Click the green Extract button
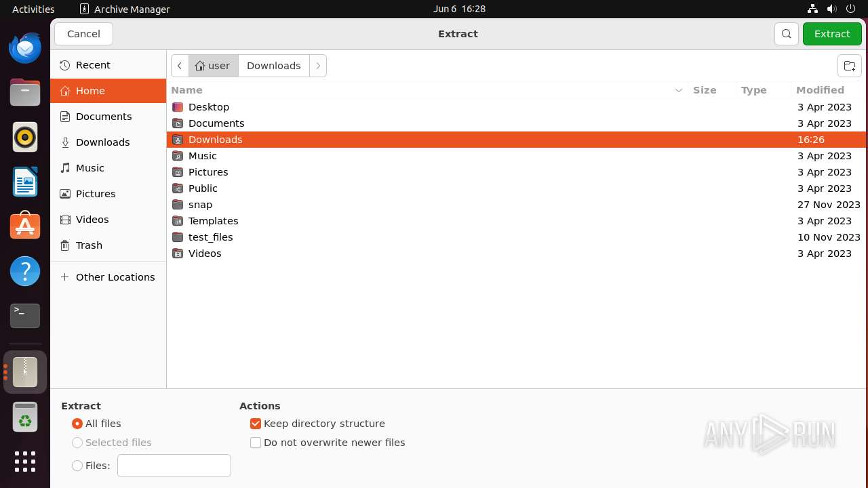The height and width of the screenshot is (488, 868). [832, 34]
